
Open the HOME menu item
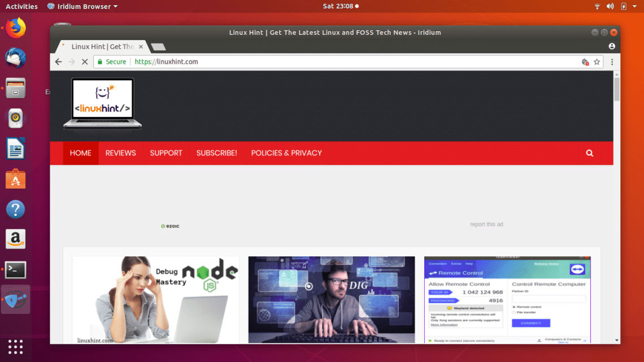pyautogui.click(x=80, y=153)
